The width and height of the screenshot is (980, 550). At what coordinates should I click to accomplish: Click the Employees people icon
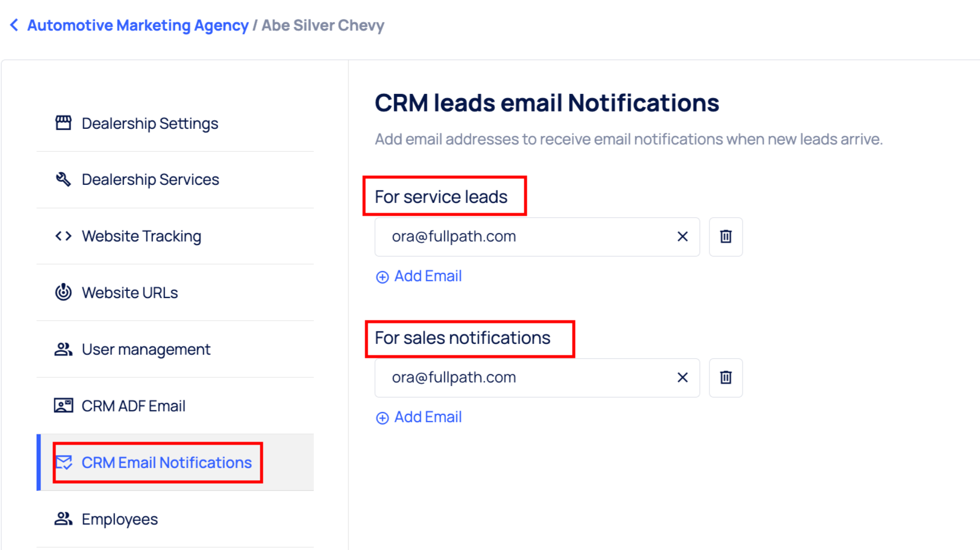tap(64, 518)
